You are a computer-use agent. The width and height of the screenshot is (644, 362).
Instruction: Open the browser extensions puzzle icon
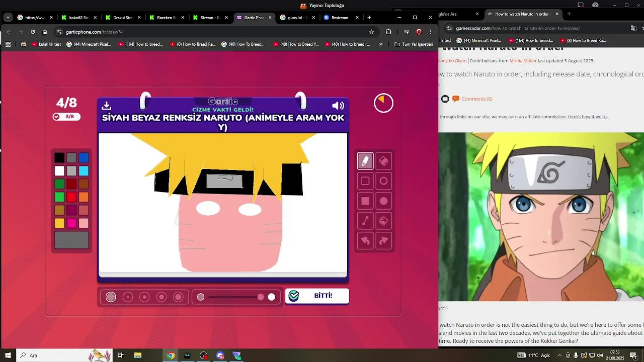(x=388, y=32)
